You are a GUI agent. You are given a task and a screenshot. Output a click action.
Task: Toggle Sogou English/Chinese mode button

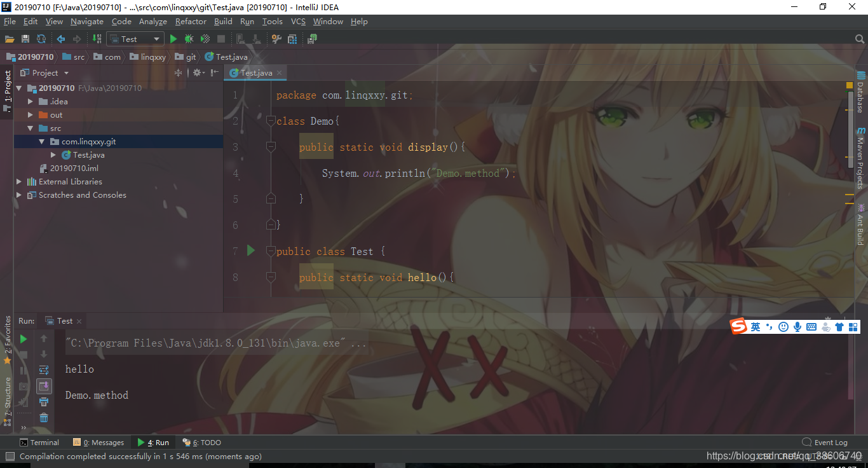[756, 326]
